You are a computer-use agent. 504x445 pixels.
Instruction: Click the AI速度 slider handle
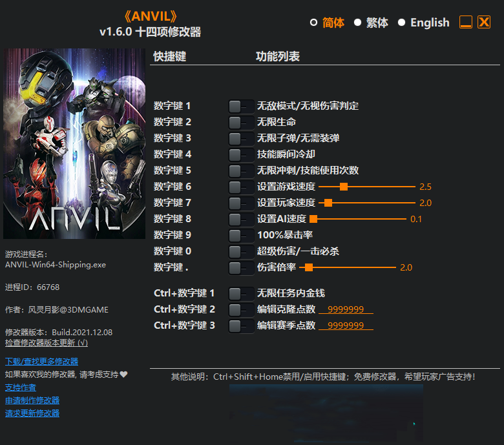313,219
